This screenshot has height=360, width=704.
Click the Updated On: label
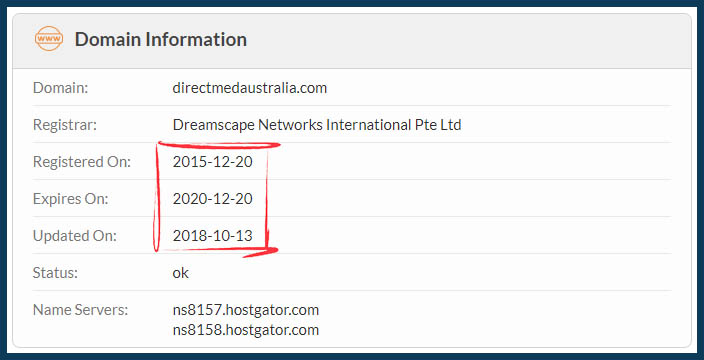tap(75, 236)
